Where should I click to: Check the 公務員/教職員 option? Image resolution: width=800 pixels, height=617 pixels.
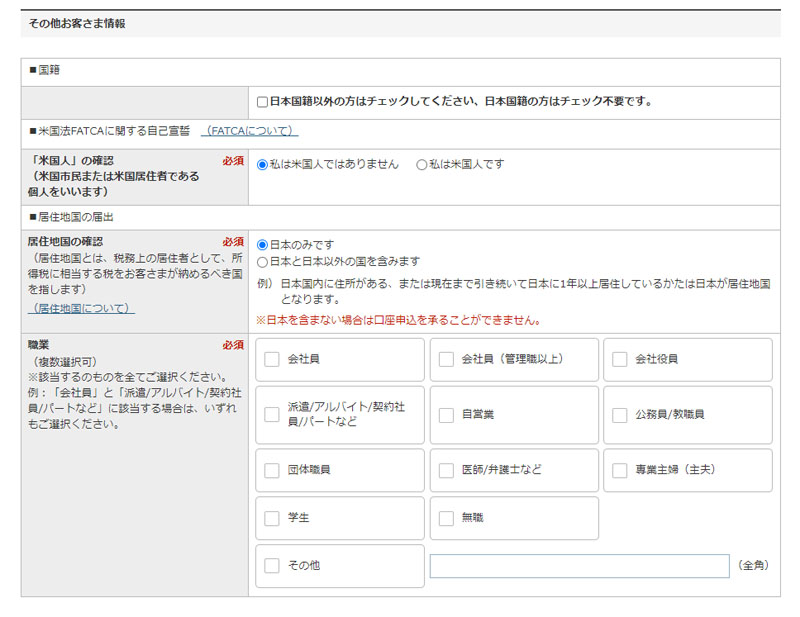(x=620, y=415)
